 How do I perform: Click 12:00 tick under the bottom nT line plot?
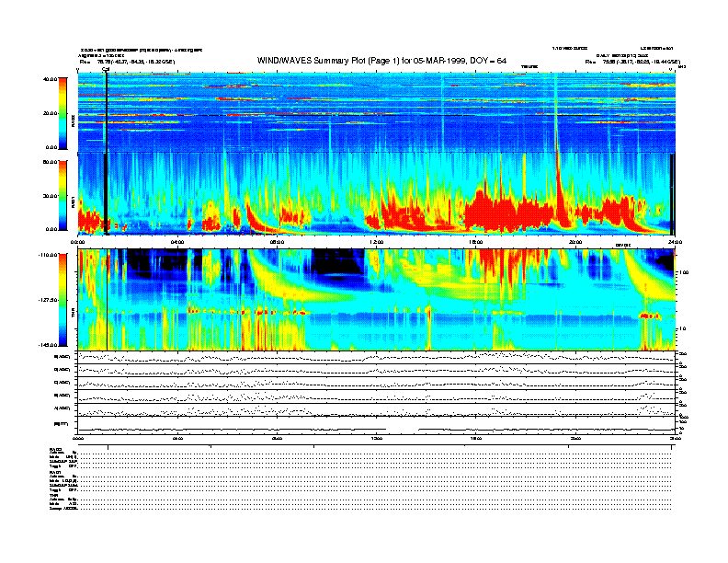(377, 438)
